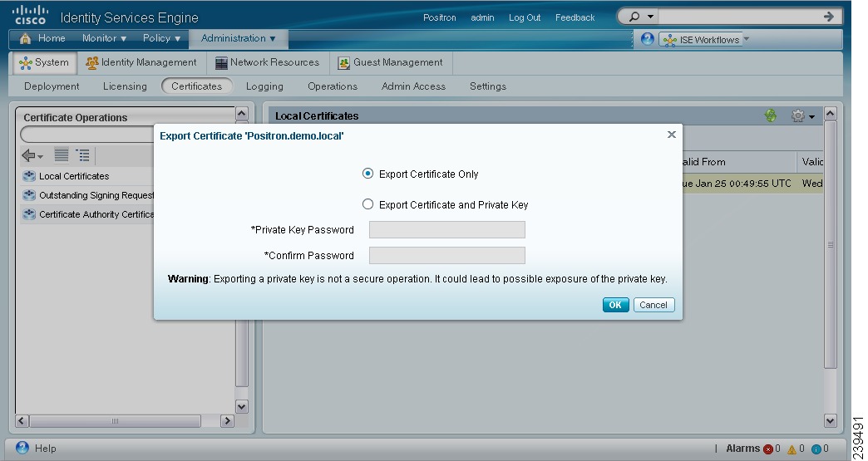Open the Identity Management tab

(x=141, y=62)
